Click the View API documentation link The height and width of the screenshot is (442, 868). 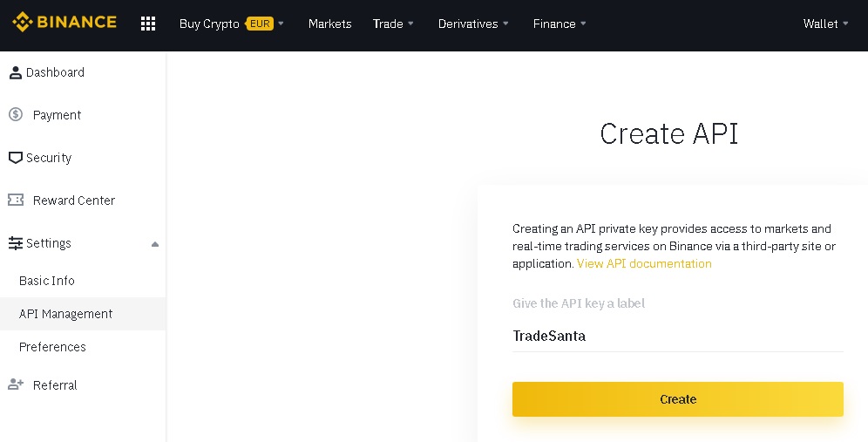click(644, 263)
